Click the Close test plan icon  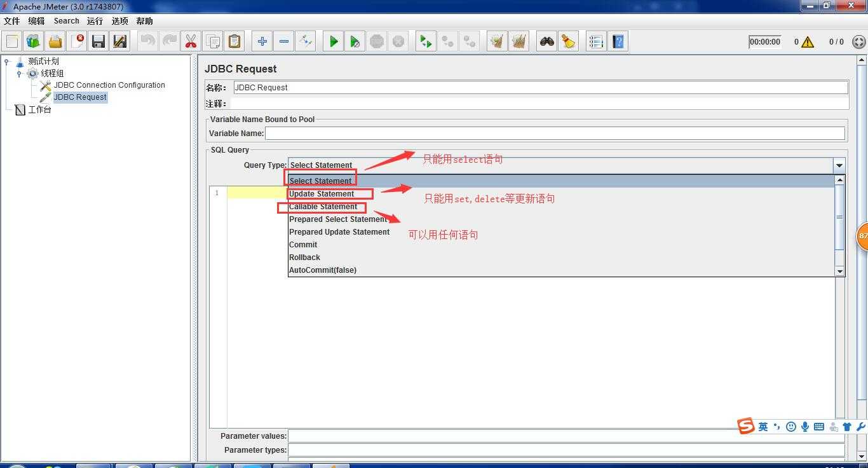tap(77, 42)
